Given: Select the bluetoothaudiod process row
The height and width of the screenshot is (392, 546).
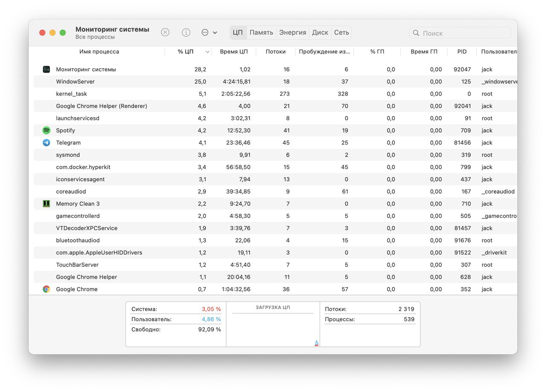Looking at the screenshot, I should [276, 241].
